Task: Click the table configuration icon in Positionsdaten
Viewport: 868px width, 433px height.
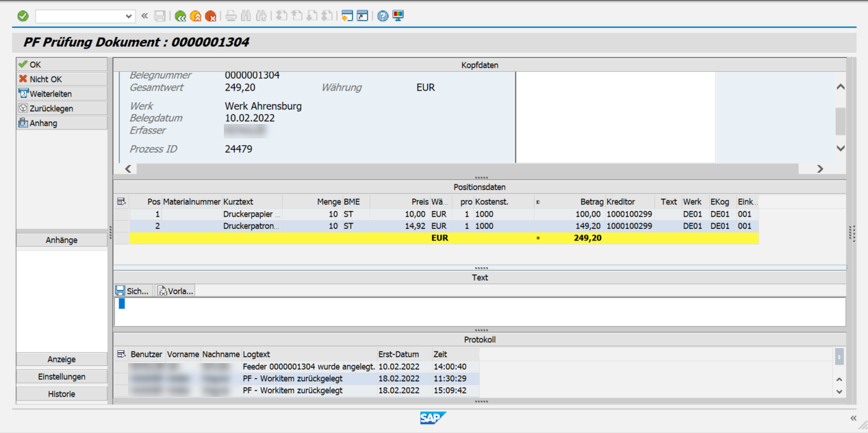Action: pos(121,201)
